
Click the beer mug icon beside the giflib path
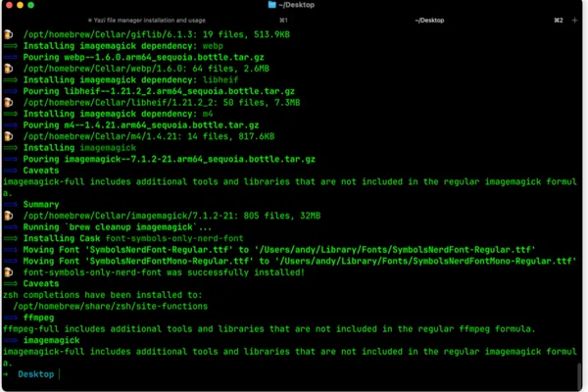click(x=8, y=34)
